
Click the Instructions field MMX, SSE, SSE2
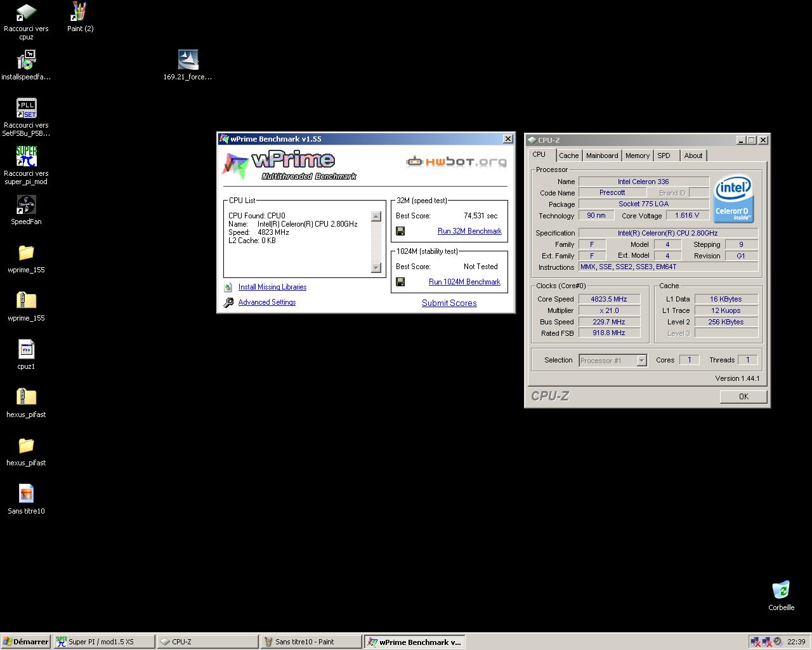coord(668,267)
